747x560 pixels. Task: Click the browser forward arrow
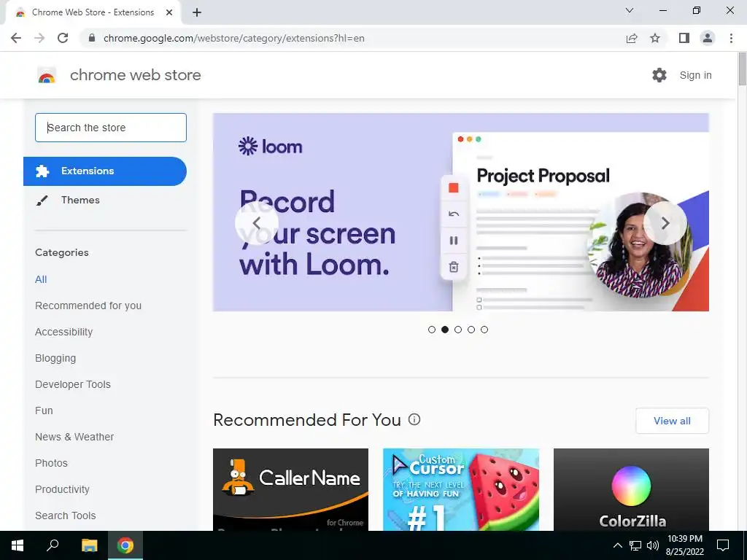click(39, 38)
